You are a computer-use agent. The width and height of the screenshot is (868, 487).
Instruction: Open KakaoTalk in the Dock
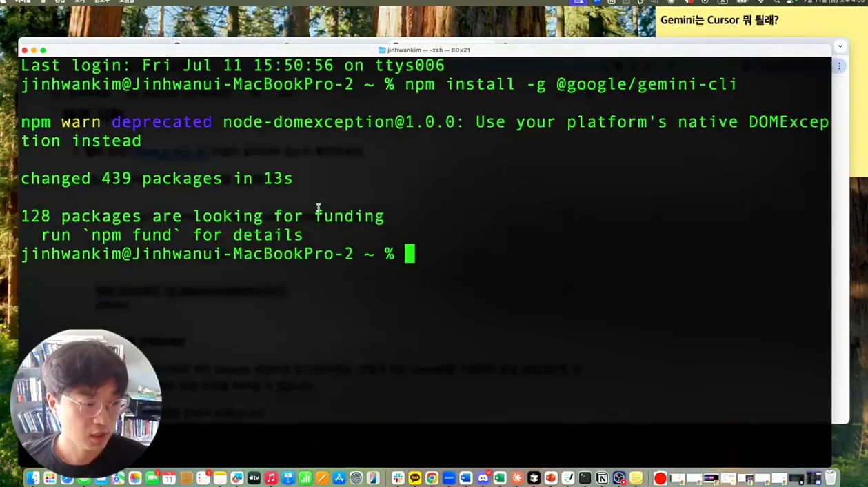[414, 478]
